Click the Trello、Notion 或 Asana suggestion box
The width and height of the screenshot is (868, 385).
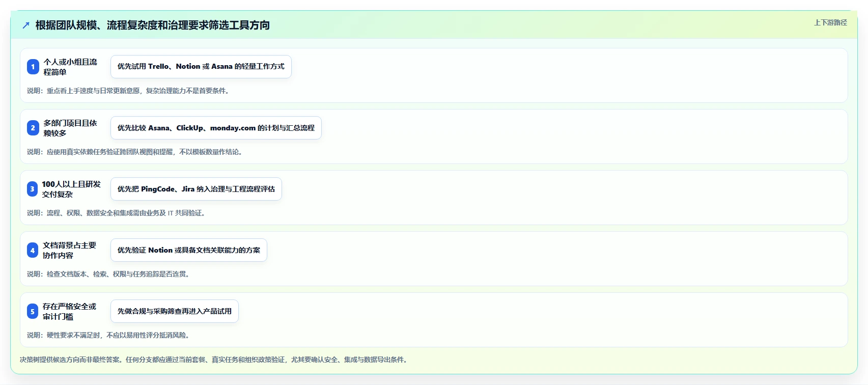point(201,67)
